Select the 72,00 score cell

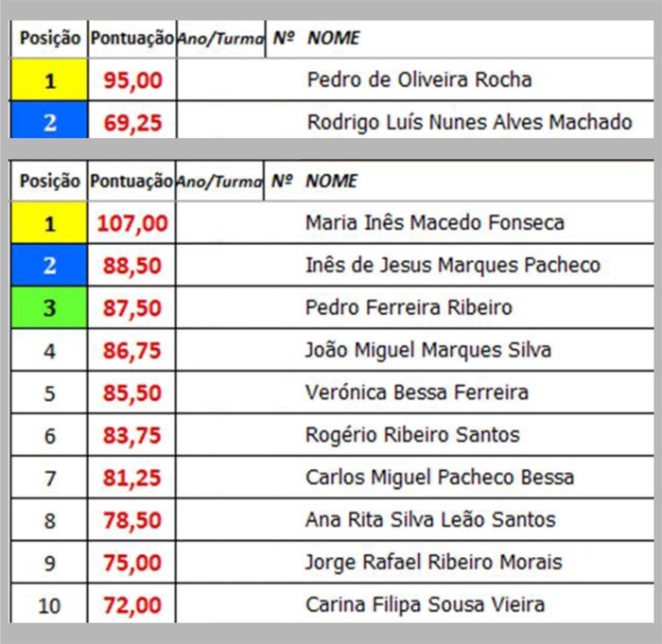pyautogui.click(x=132, y=604)
